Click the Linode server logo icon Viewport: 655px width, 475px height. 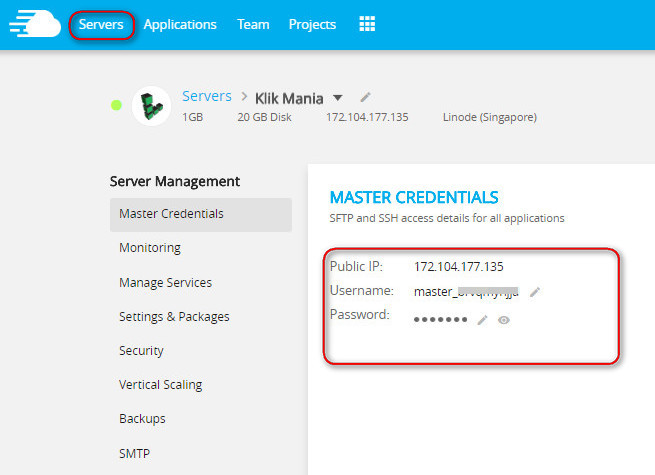tap(151, 106)
